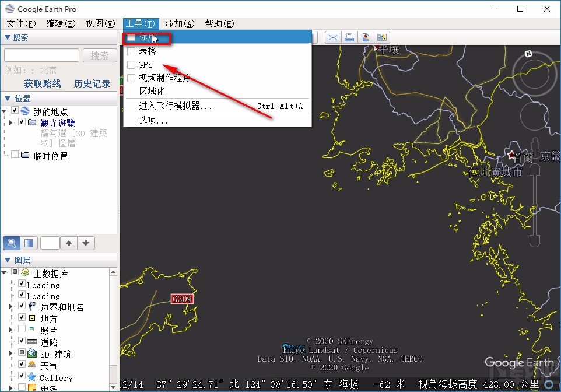Click the 天气 weather icon
The image size is (561, 392).
pos(32,365)
